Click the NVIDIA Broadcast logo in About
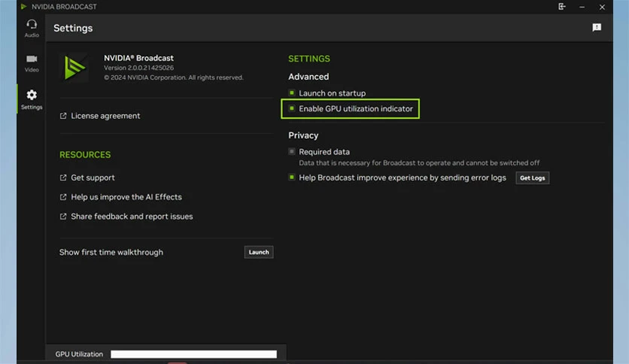The width and height of the screenshot is (629, 364). tap(74, 68)
